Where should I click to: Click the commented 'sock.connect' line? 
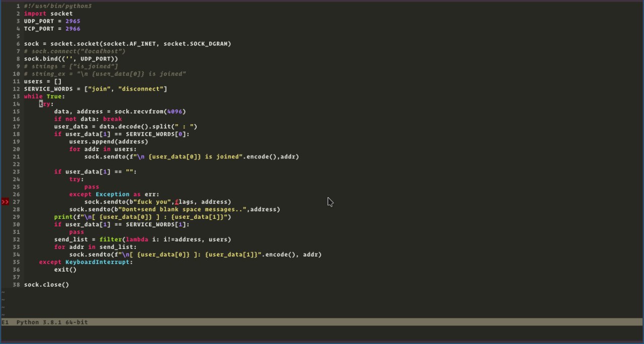tap(74, 51)
